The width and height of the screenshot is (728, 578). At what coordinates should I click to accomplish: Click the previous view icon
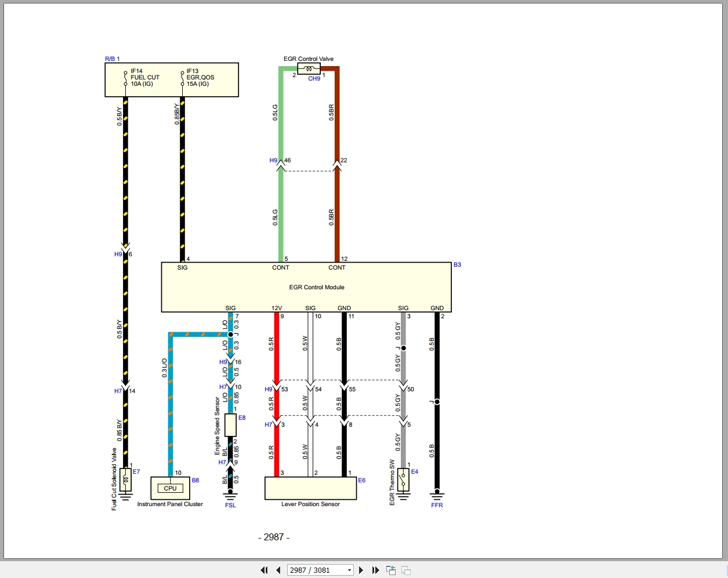391,570
